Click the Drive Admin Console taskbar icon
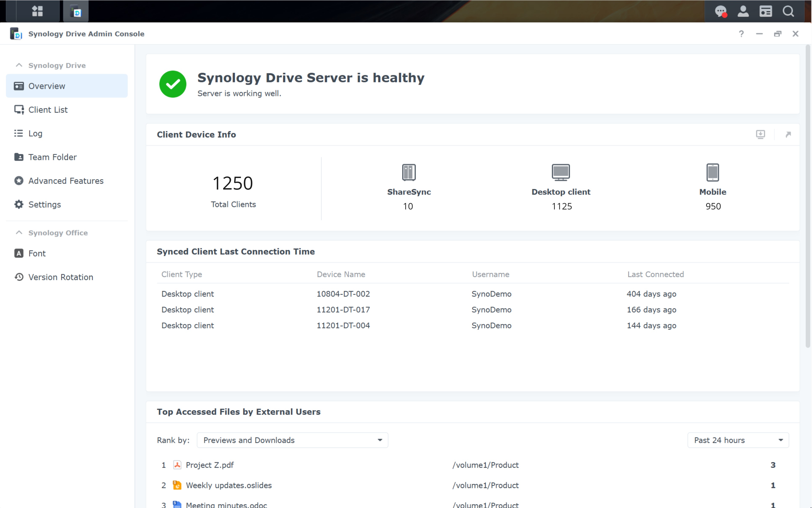Image resolution: width=812 pixels, height=508 pixels. point(75,11)
